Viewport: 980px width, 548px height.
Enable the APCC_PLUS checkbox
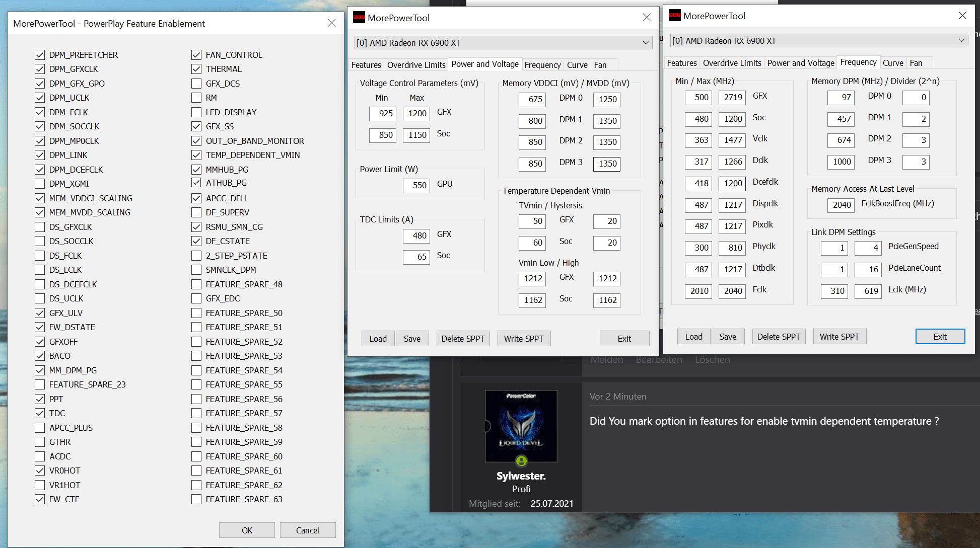point(40,428)
